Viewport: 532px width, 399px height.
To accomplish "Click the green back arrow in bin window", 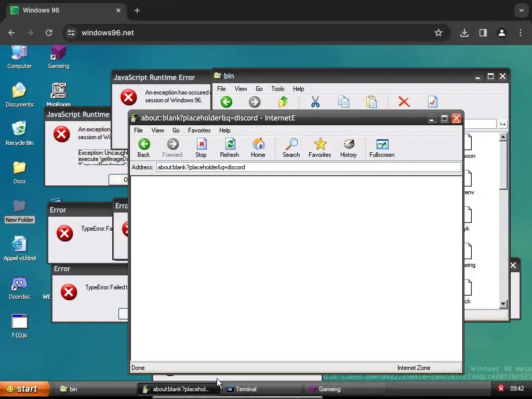I will tap(227, 102).
